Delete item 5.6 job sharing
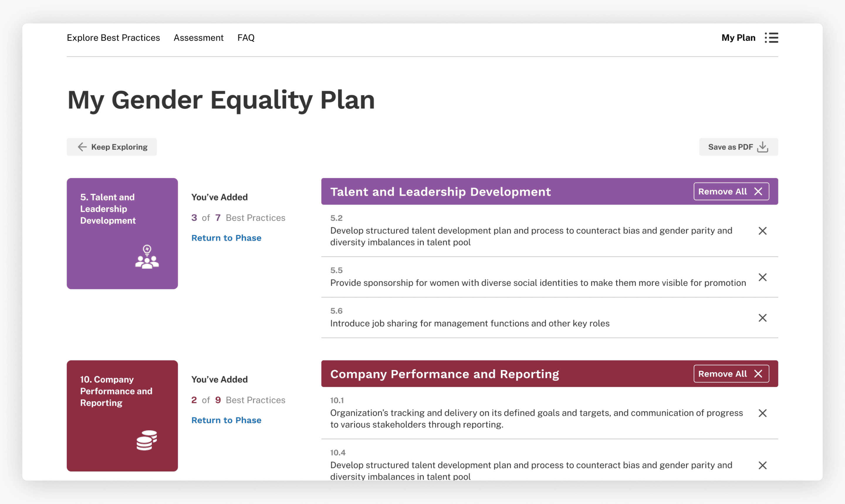 point(763,318)
